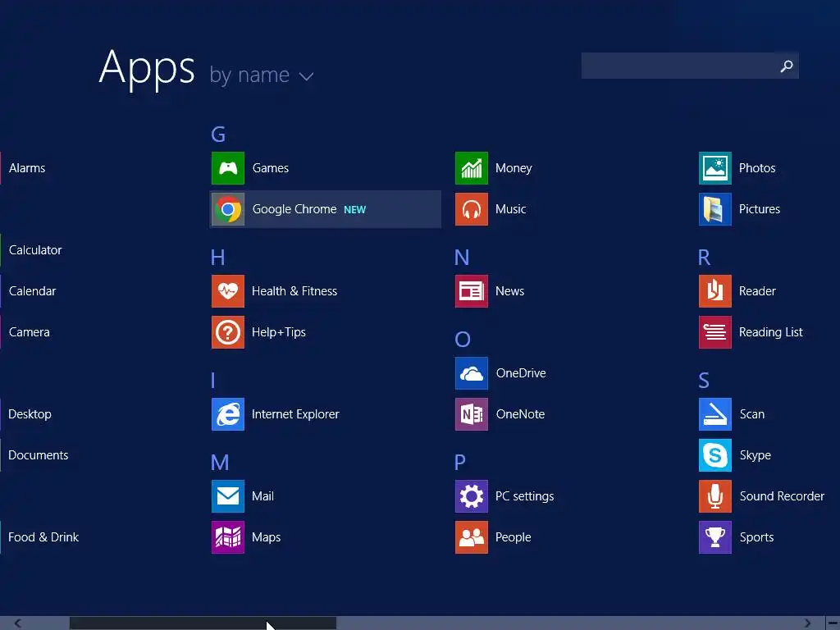Open the Sound Recorder microphone icon
The image size is (840, 630).
pos(715,496)
